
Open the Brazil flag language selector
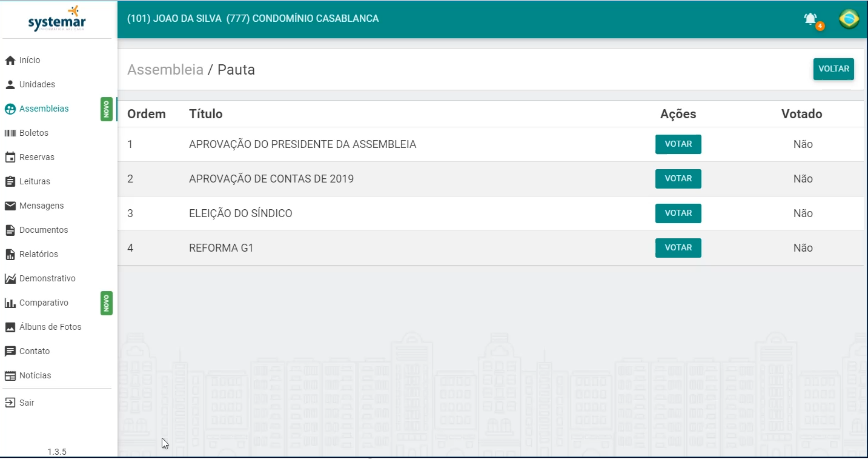849,19
